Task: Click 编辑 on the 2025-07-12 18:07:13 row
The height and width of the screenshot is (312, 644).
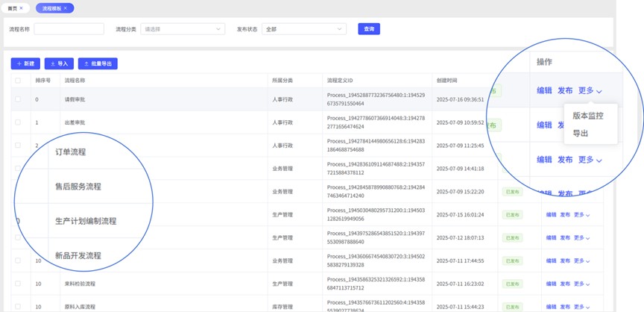Action: tap(551, 237)
